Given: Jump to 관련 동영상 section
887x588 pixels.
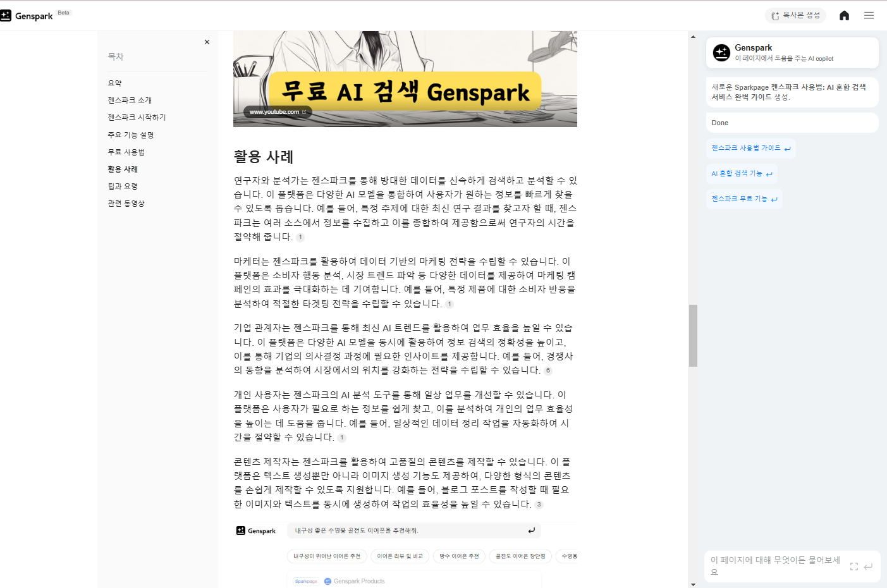Looking at the screenshot, I should (126, 203).
